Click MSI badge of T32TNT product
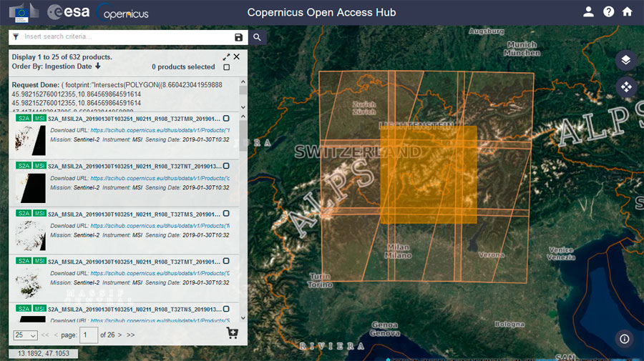Image resolution: width=644 pixels, height=361 pixels. pos(39,166)
